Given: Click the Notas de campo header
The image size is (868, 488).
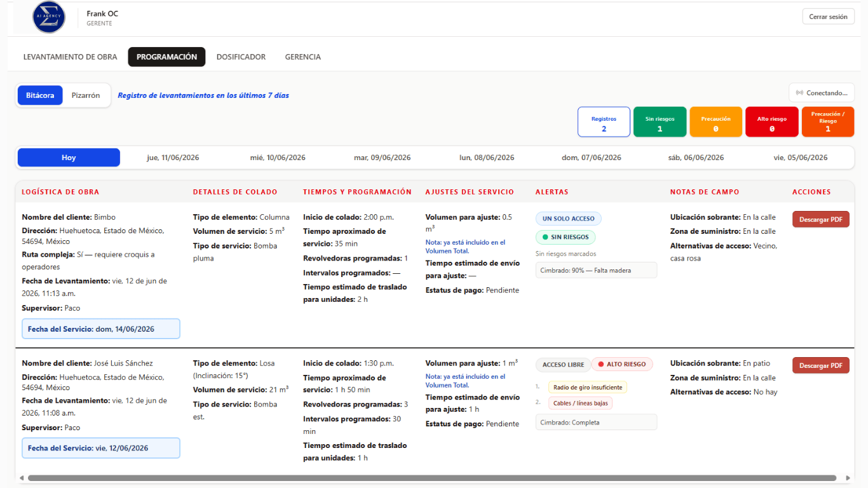Looking at the screenshot, I should [705, 192].
